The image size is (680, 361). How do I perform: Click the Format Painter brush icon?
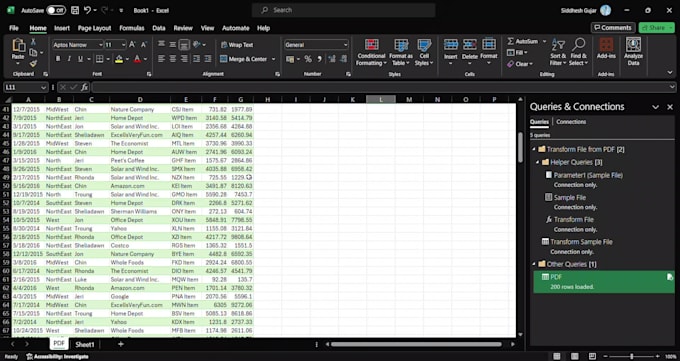pos(33,63)
